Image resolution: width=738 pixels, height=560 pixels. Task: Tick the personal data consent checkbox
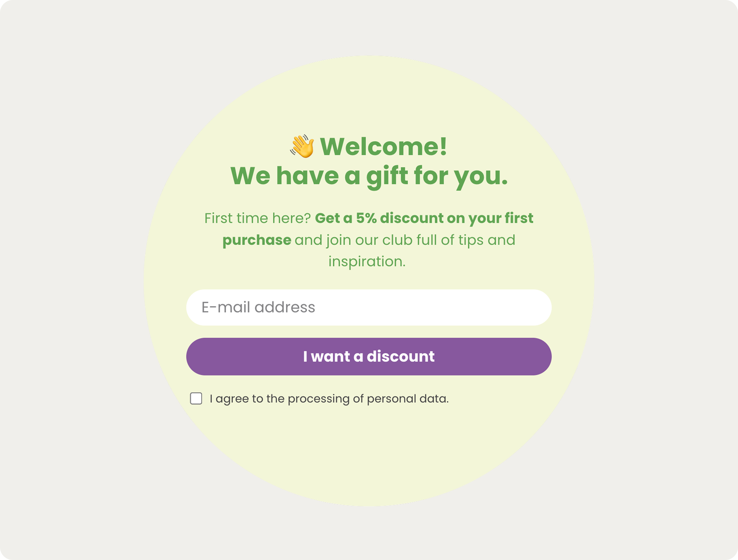196,399
